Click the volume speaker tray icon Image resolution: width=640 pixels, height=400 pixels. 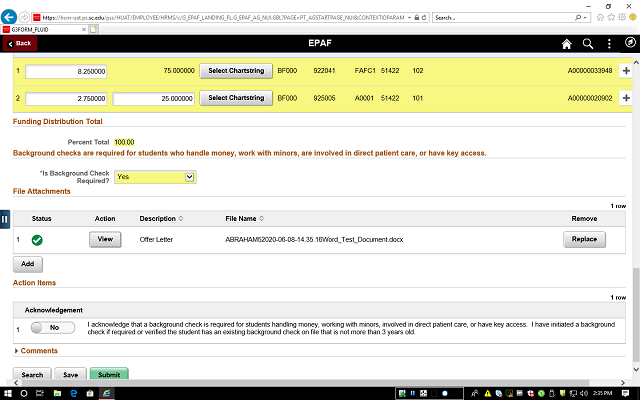click(584, 393)
